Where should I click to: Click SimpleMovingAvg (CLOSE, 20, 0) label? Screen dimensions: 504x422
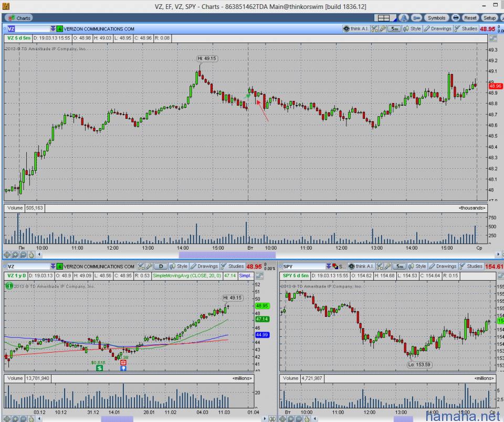[x=187, y=276]
